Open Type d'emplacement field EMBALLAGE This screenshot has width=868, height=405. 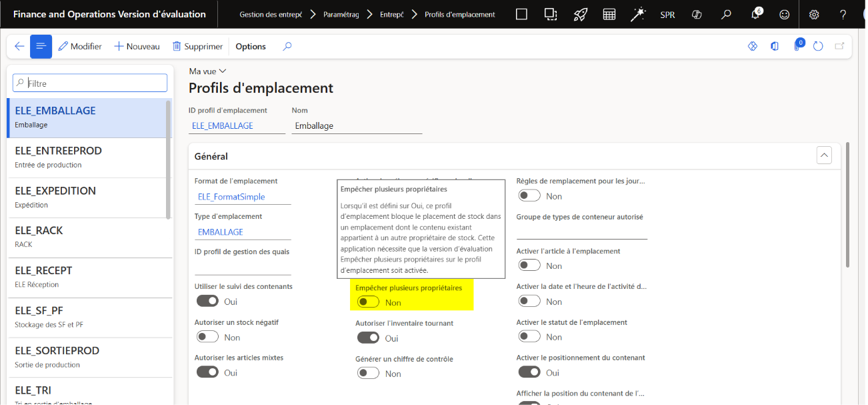tap(243, 232)
